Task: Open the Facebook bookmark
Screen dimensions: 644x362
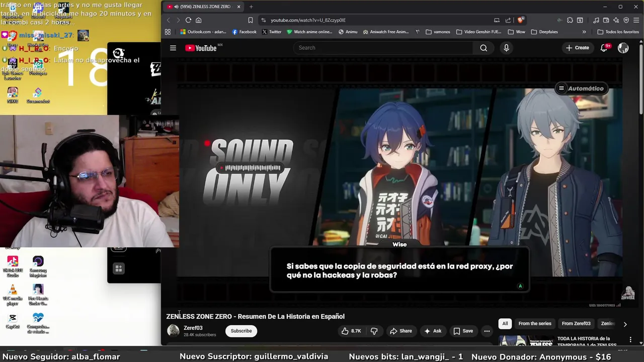Action: [x=244, y=32]
